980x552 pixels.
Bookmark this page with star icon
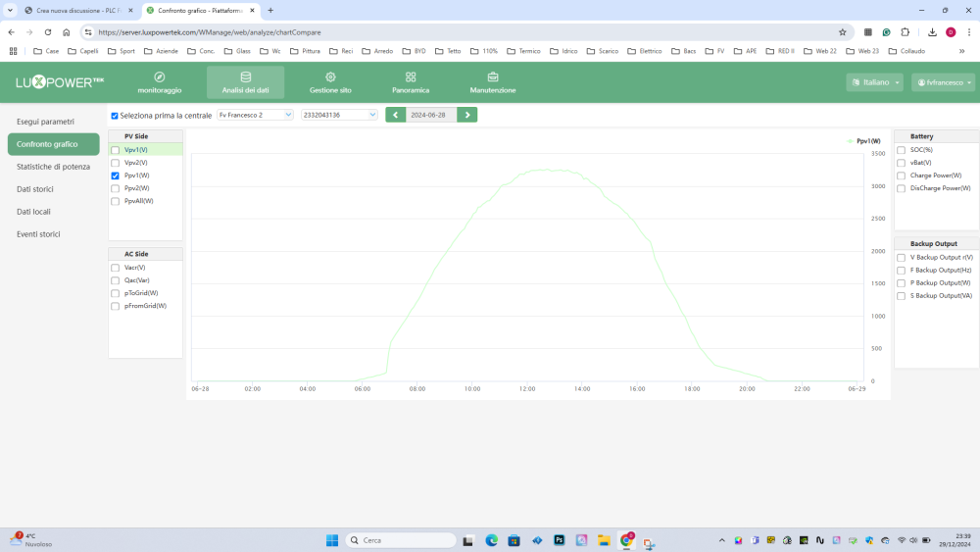tap(842, 32)
